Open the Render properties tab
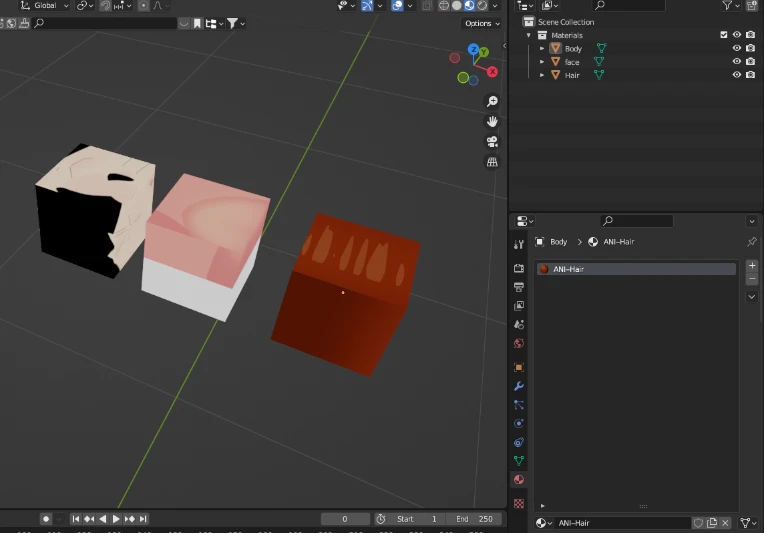 tap(519, 268)
